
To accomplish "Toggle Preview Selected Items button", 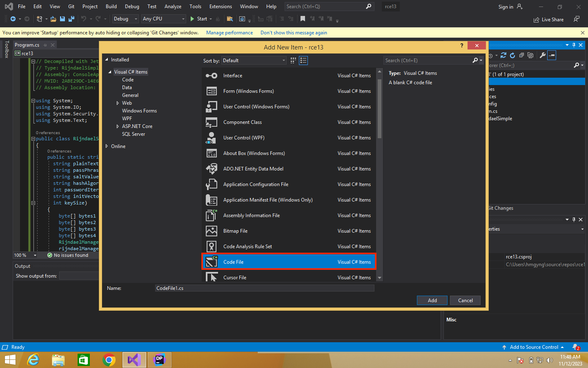I will pyautogui.click(x=552, y=55).
